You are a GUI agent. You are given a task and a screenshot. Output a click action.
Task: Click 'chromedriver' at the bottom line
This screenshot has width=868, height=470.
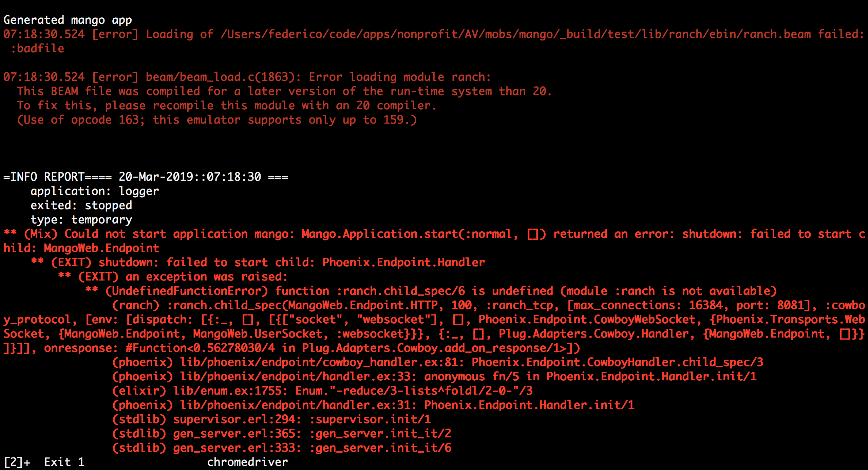247,462
